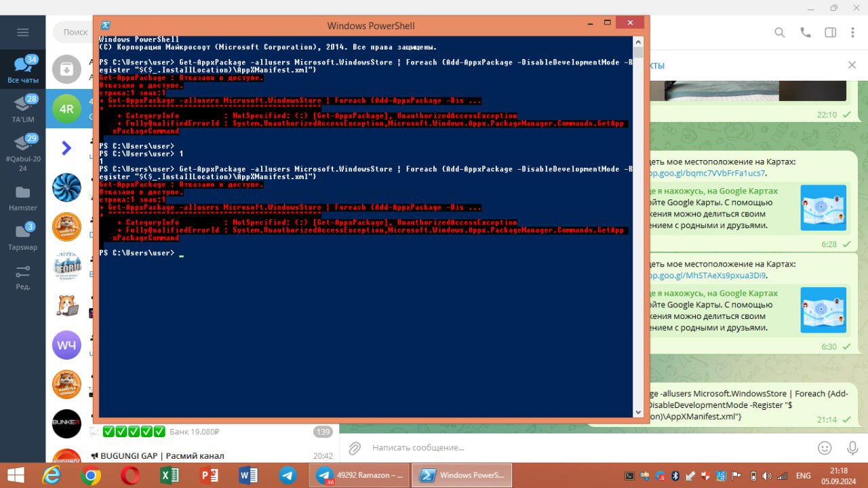
Task: Open the Hamster chat folder
Action: (x=22, y=198)
